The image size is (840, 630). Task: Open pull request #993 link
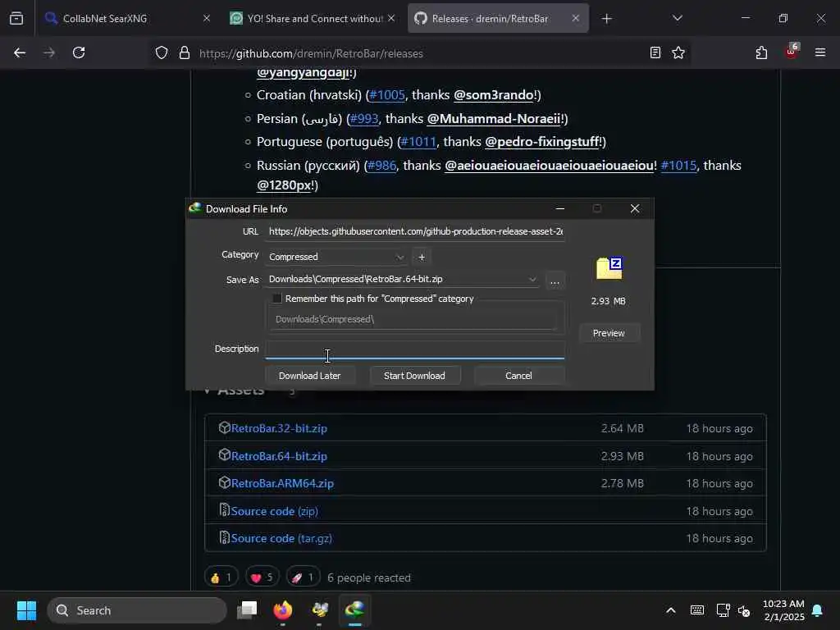[364, 118]
